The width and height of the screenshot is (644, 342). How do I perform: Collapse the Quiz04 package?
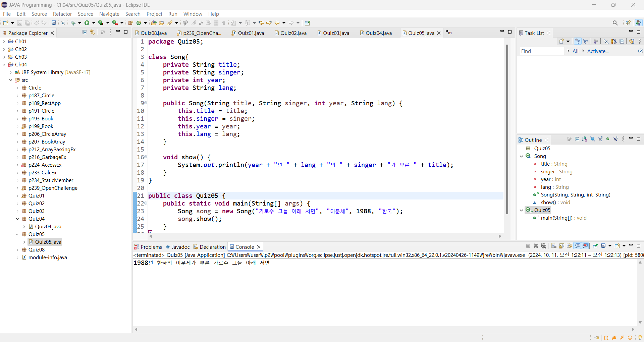[x=17, y=219]
